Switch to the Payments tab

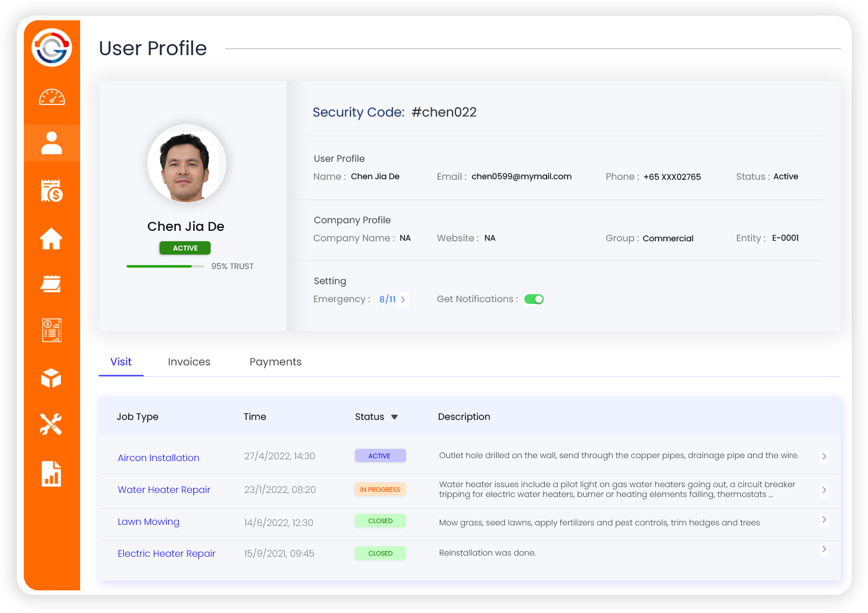(x=276, y=362)
